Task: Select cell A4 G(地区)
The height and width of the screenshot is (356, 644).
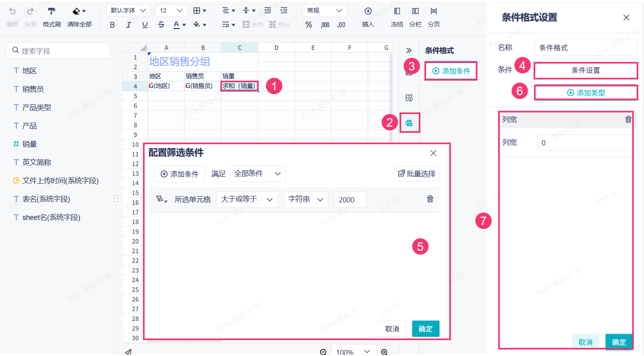Action: [x=166, y=86]
